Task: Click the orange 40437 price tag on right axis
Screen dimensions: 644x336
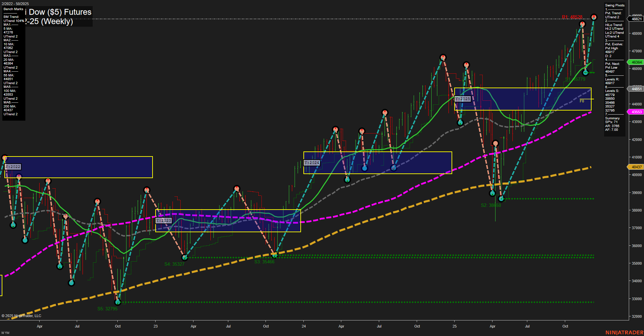Action: tap(636, 167)
